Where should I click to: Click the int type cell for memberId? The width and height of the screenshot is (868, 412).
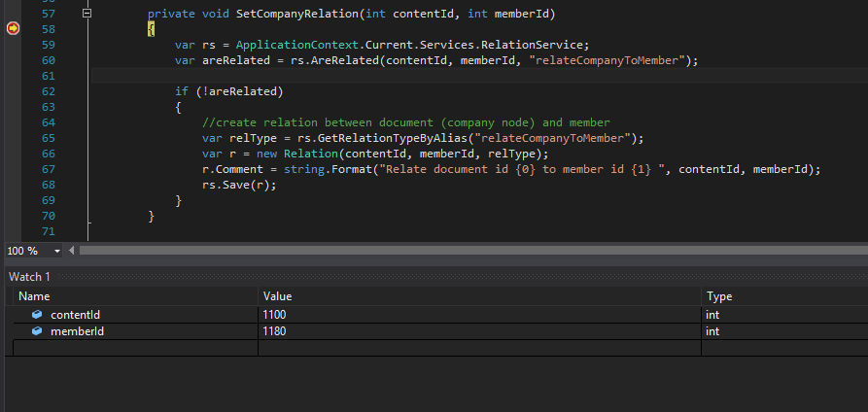(784, 331)
